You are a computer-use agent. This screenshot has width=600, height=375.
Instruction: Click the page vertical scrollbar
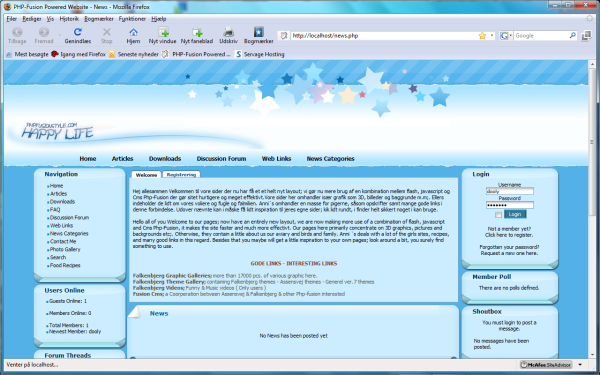[592, 210]
